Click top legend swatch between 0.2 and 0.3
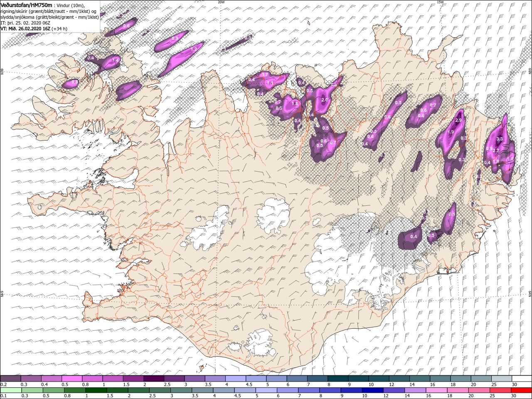 pos(10,379)
